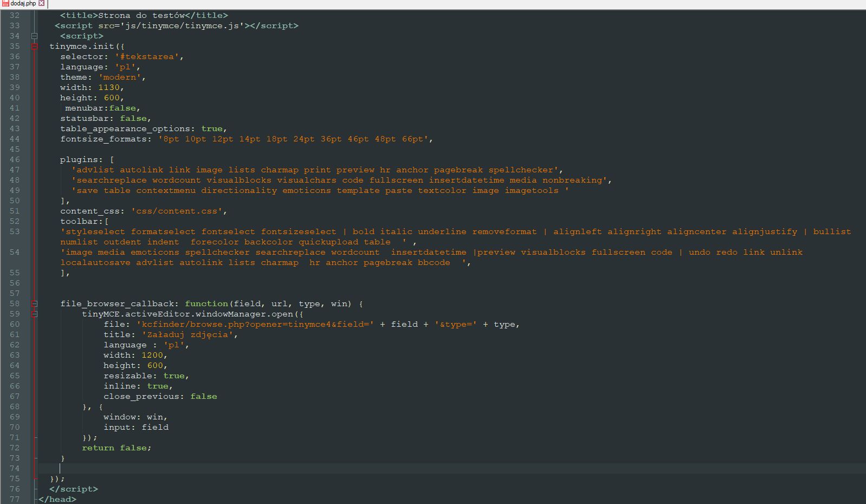Close the dodaj.php tab with its red X
866x504 pixels.
42,3
